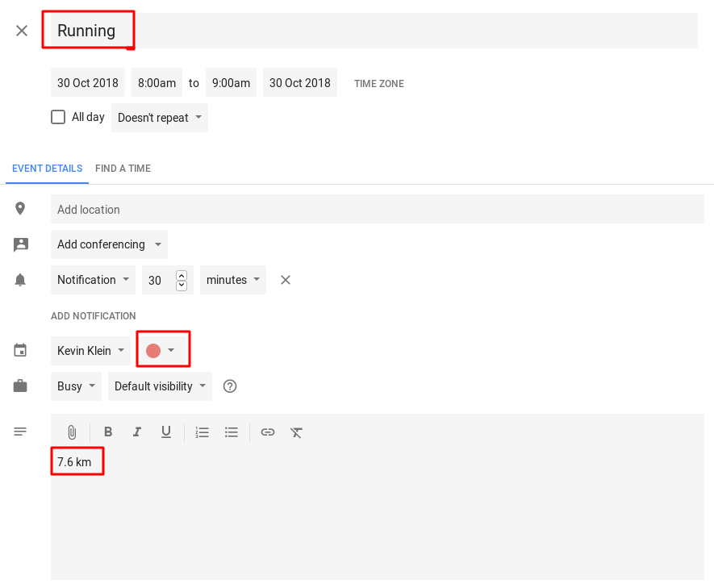Insert a numbered list

point(202,432)
